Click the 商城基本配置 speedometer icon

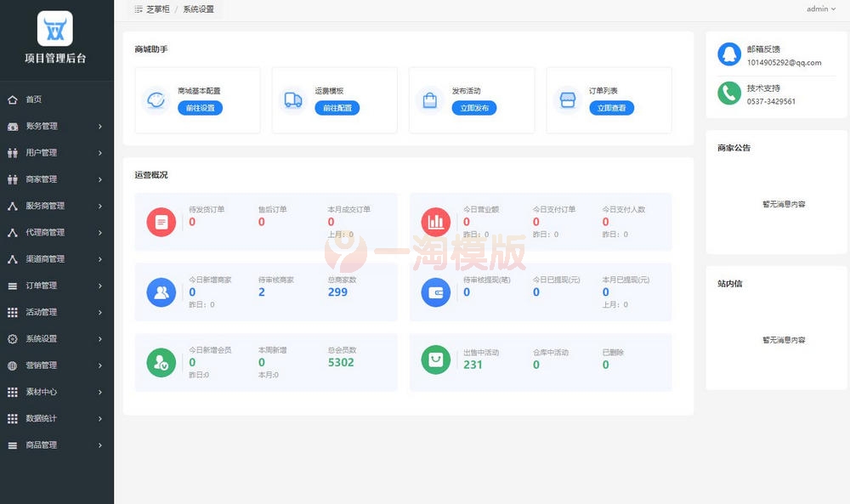coord(156,100)
